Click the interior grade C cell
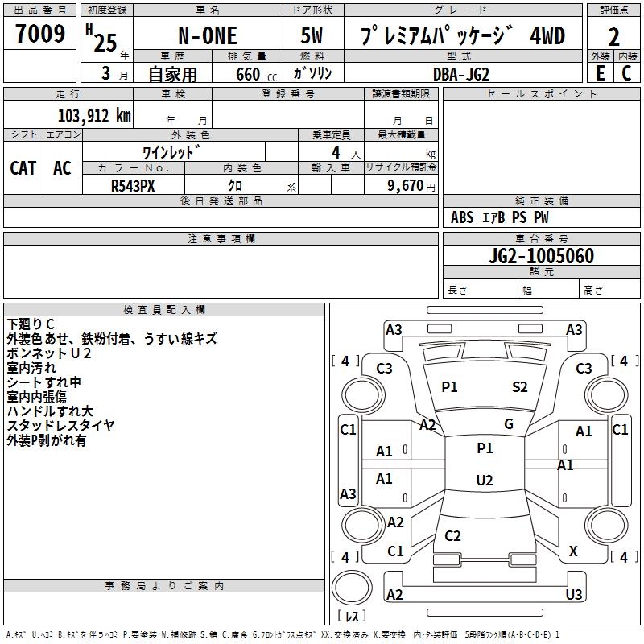The image size is (644, 644). (626, 72)
